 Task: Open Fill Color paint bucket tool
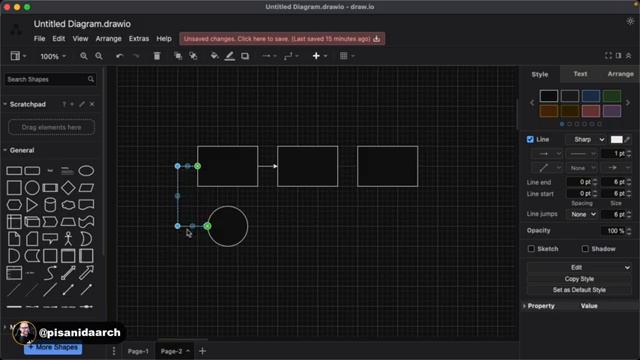point(214,56)
